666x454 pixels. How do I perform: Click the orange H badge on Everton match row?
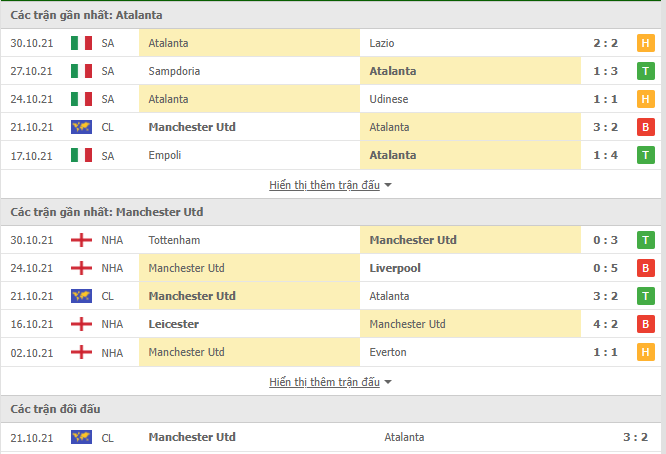(x=645, y=352)
